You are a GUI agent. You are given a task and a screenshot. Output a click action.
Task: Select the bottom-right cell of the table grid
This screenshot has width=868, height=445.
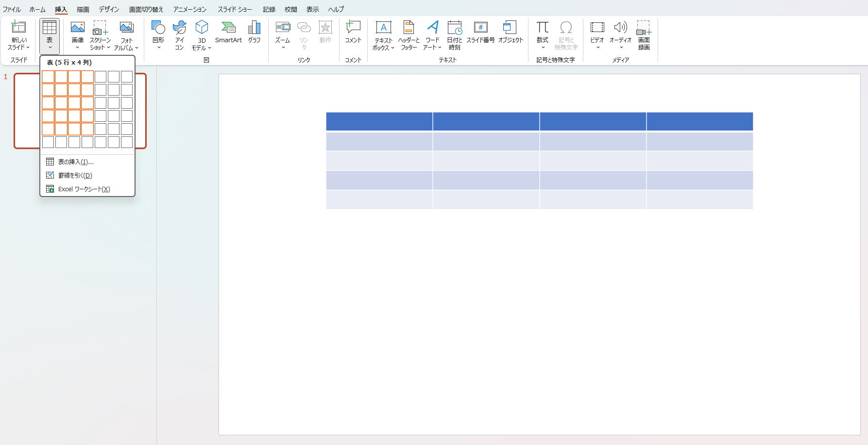click(127, 142)
